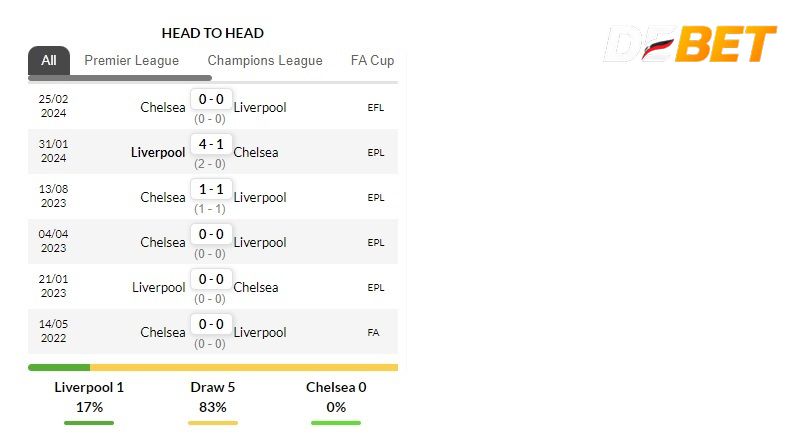Switch to Premier League tab

coord(131,60)
